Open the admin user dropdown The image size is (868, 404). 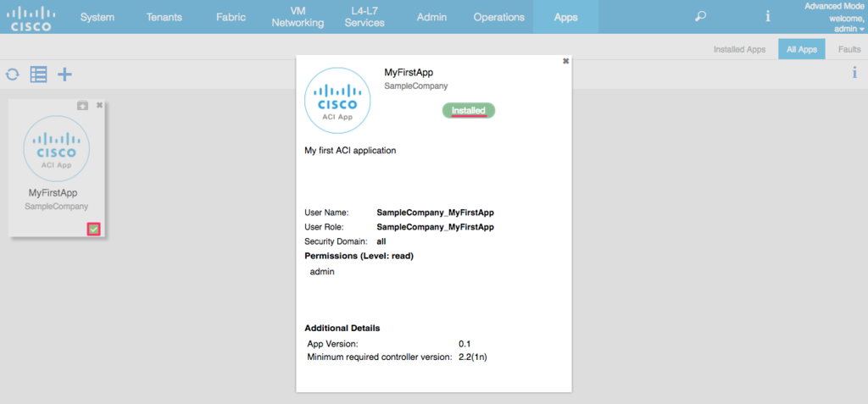point(849,28)
